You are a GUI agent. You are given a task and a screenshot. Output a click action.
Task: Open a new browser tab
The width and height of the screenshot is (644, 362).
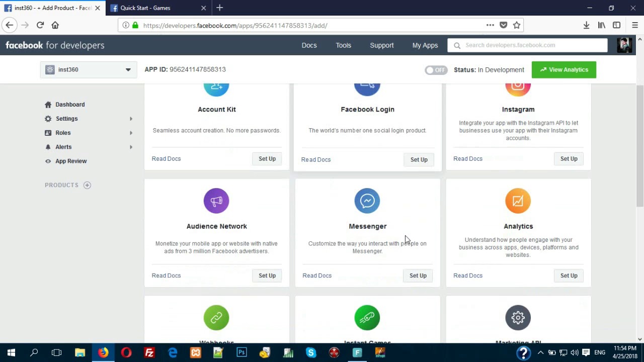(x=219, y=8)
